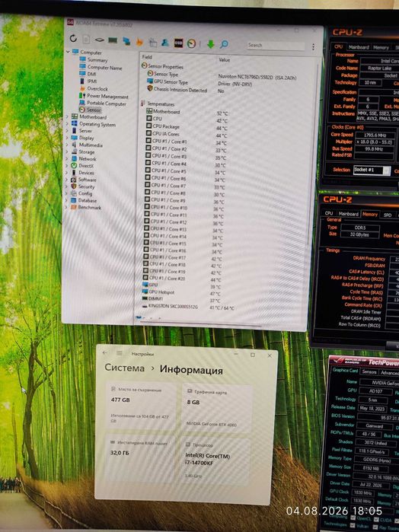Open the 8 GB graphics card info card
This screenshot has width=399, height=532.
[217, 408]
